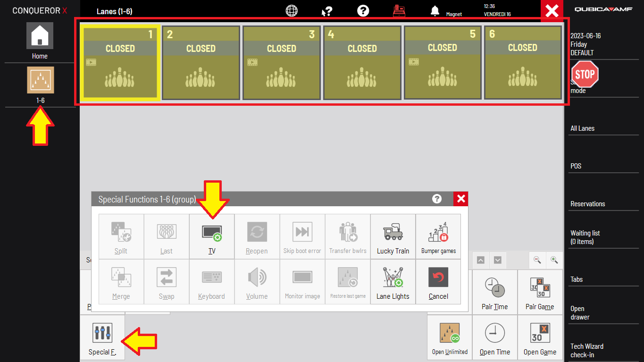This screenshot has width=644, height=362.
Task: Click the Keyboard function icon
Action: click(212, 282)
